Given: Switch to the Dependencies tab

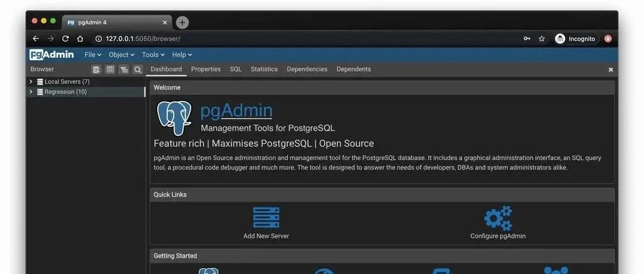Looking at the screenshot, I should (307, 69).
